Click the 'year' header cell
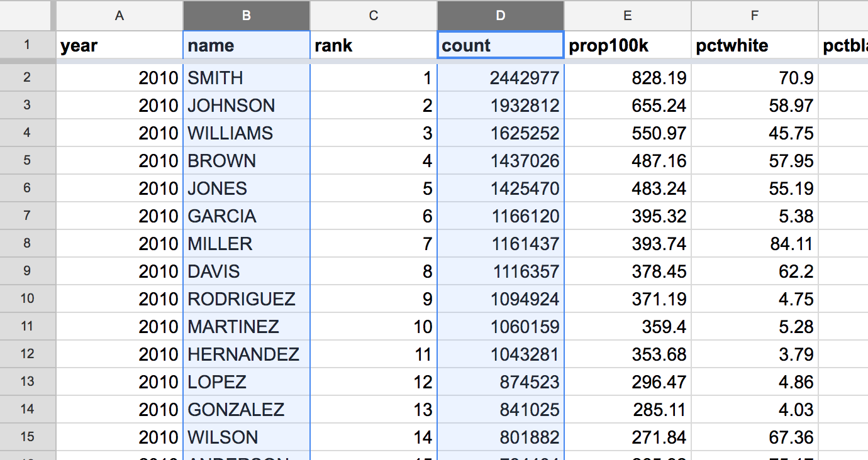Screen dimensions: 868x460 [120, 45]
